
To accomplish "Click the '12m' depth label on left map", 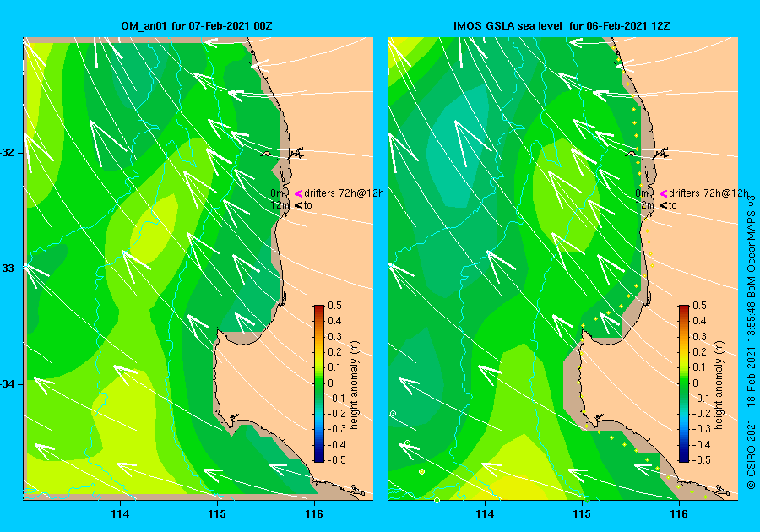I will coord(280,205).
